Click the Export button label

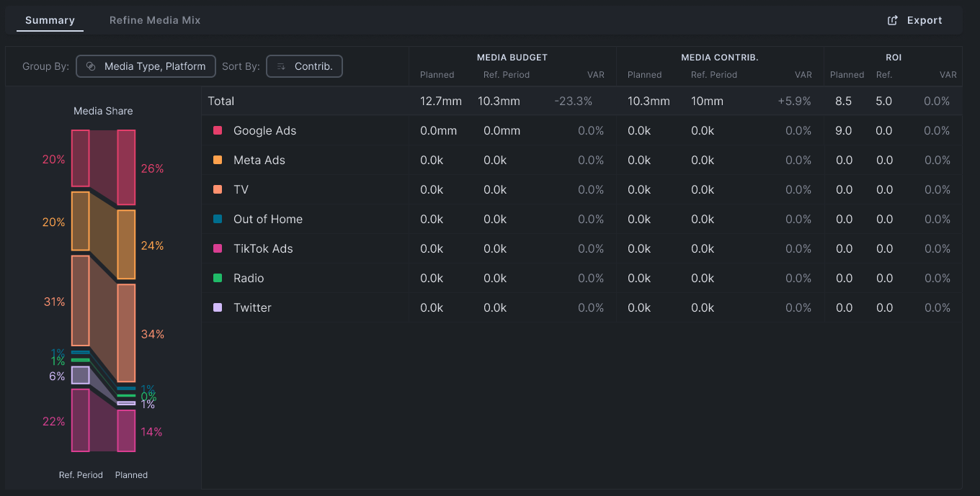925,20
